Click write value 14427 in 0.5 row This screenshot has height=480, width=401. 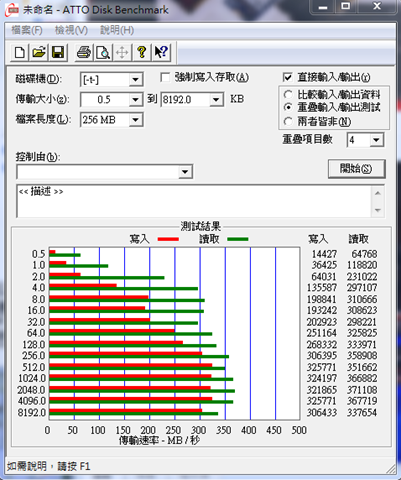pos(324,254)
